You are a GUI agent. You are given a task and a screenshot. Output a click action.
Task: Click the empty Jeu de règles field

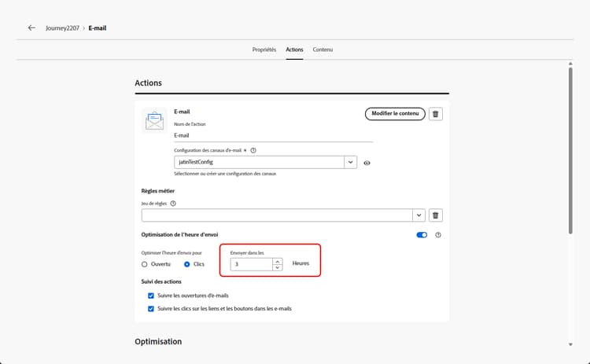tap(277, 215)
